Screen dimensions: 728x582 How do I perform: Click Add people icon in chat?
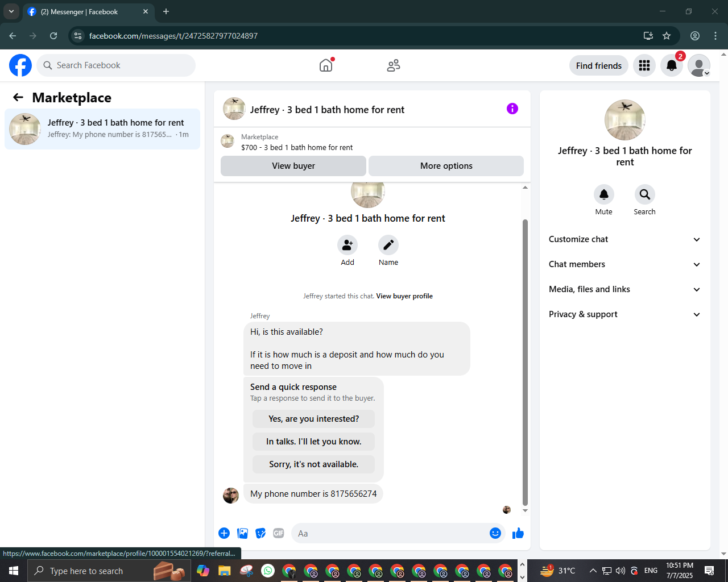(348, 245)
